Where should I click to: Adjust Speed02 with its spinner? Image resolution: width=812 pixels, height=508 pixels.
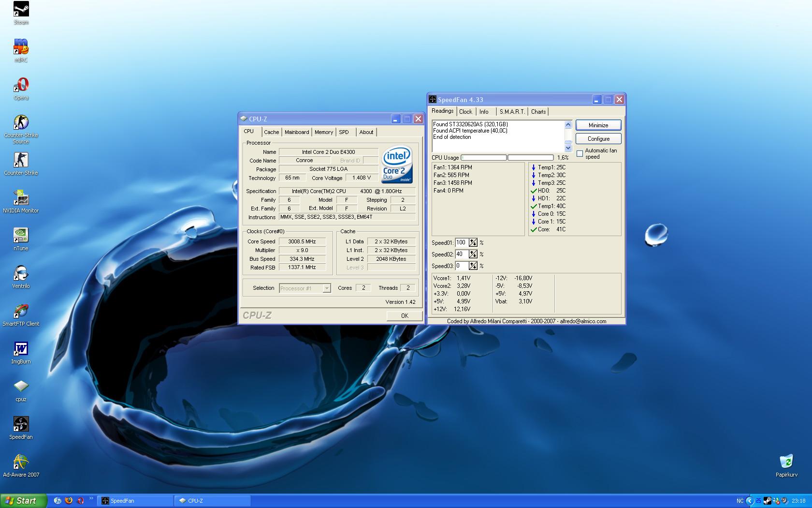tap(473, 254)
